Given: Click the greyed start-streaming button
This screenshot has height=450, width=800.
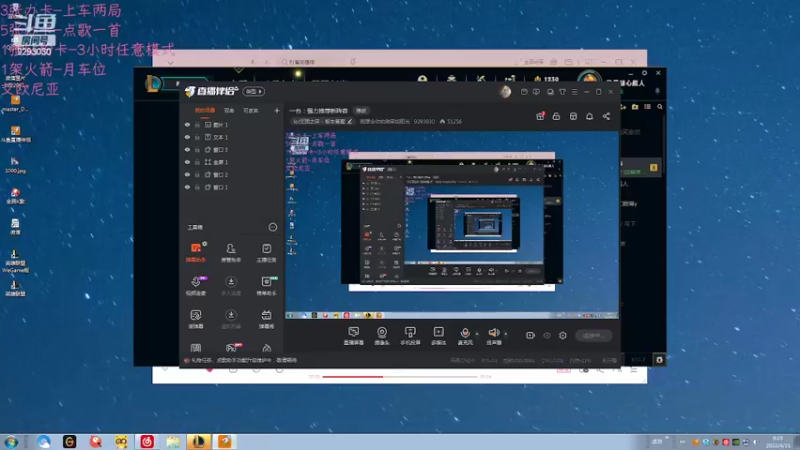Looking at the screenshot, I should pyautogui.click(x=593, y=335).
